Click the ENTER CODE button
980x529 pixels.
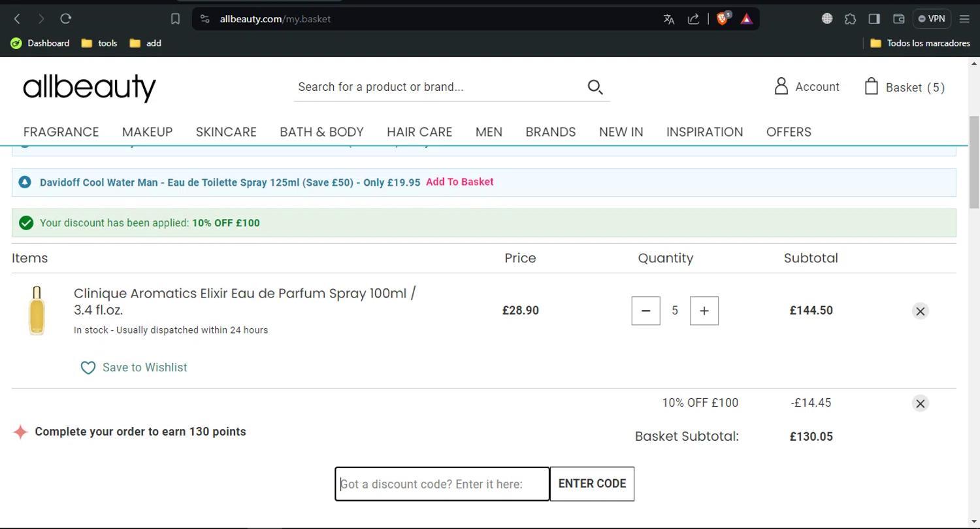pyautogui.click(x=592, y=484)
